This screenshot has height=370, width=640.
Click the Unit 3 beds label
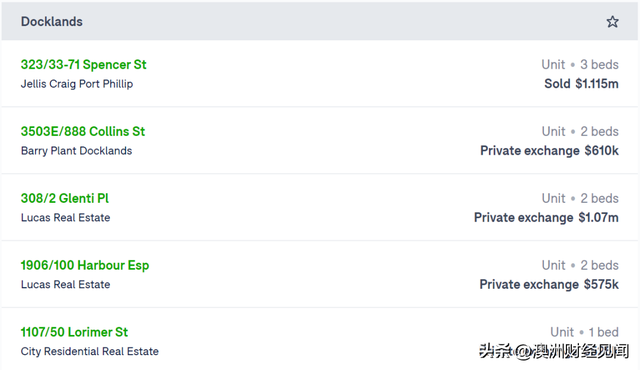click(x=580, y=64)
